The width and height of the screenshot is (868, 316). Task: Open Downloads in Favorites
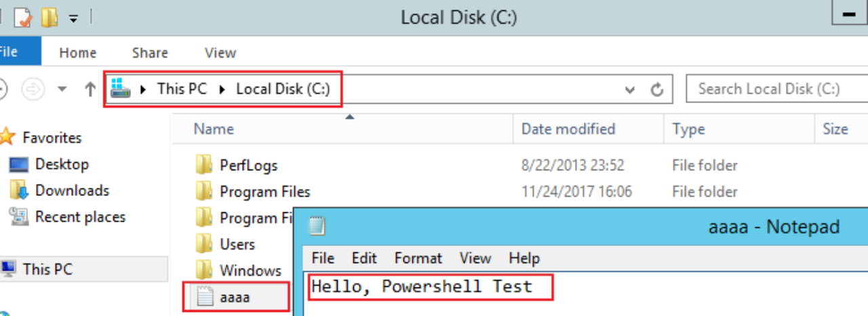72,191
